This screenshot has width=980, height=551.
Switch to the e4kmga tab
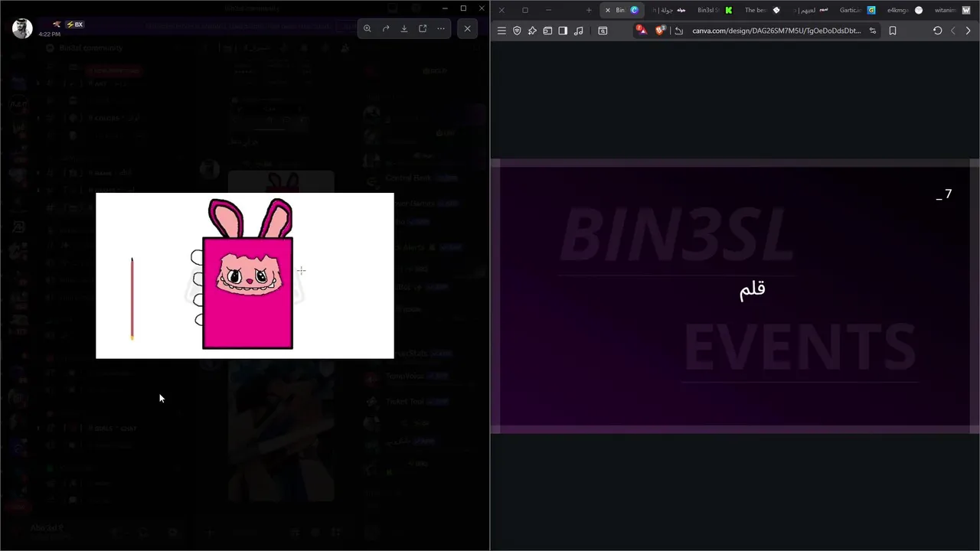(904, 10)
